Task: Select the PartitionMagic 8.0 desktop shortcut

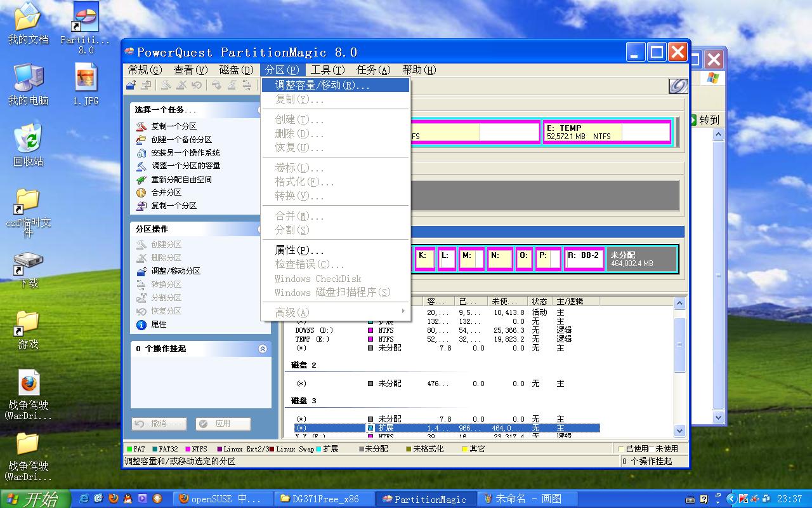Action: [x=86, y=28]
